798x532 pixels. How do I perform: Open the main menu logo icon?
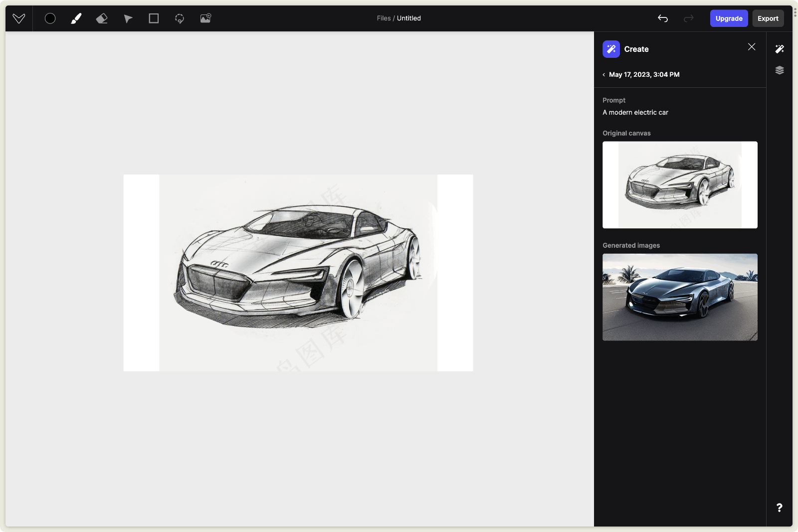click(19, 18)
